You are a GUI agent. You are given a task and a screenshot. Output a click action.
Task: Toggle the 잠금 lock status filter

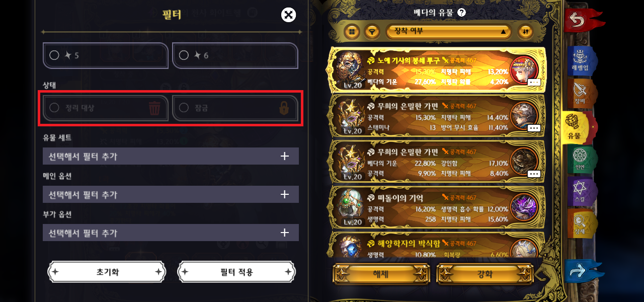(x=235, y=108)
